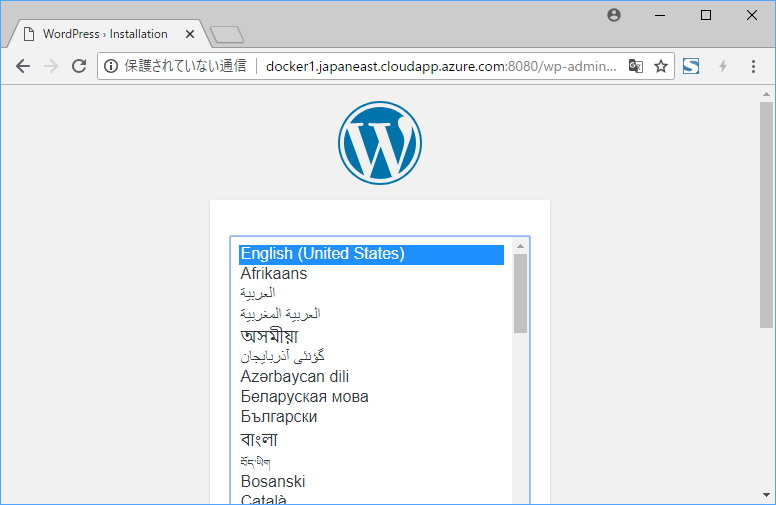Select the Moroccan Arabic language entry
Screen dimensions: 776x505
tap(372, 313)
